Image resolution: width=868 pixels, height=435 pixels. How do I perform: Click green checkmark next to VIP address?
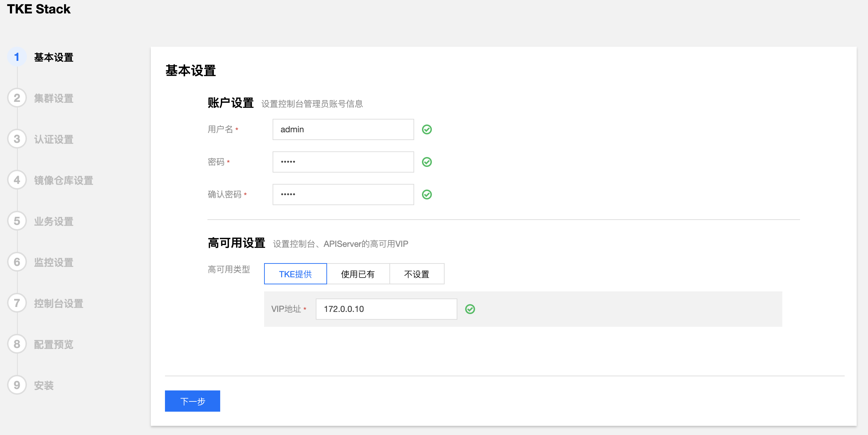[470, 309]
